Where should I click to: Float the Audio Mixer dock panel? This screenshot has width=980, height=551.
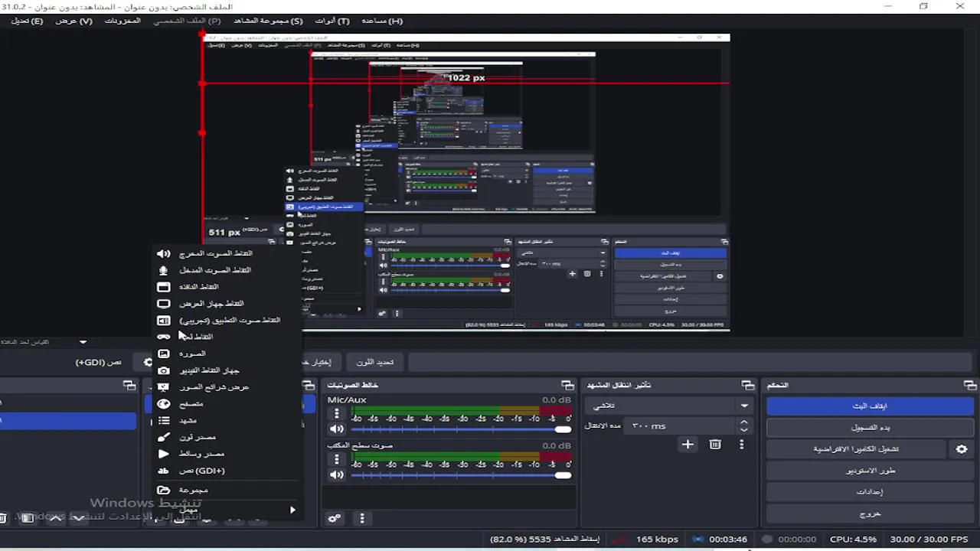pyautogui.click(x=567, y=385)
